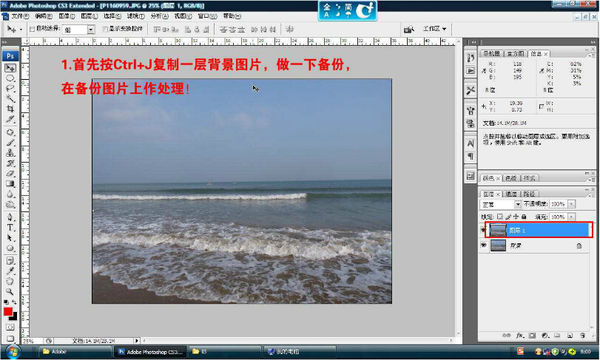Toggle lock all padlock icon
Screen dimensions: 600x360
(x=524, y=217)
